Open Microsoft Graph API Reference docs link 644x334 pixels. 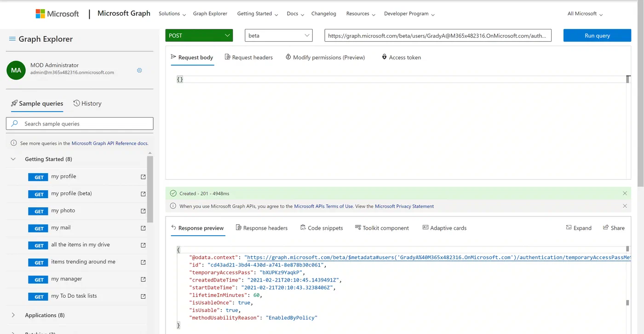point(110,143)
